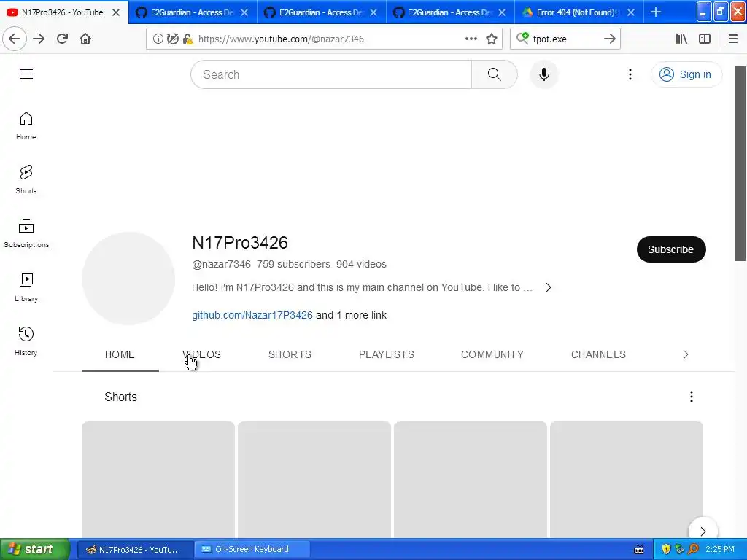Go to Home in YouTube sidebar
This screenshot has height=560, width=747.
pyautogui.click(x=26, y=125)
